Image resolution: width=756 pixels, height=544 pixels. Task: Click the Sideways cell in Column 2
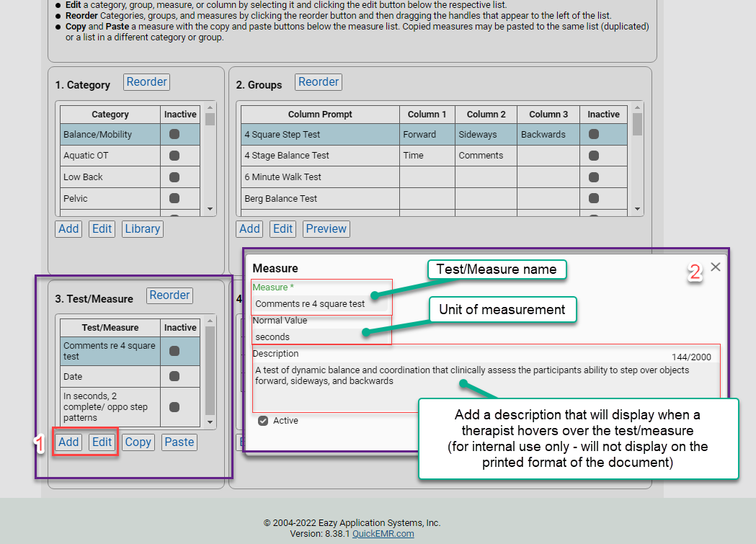486,135
